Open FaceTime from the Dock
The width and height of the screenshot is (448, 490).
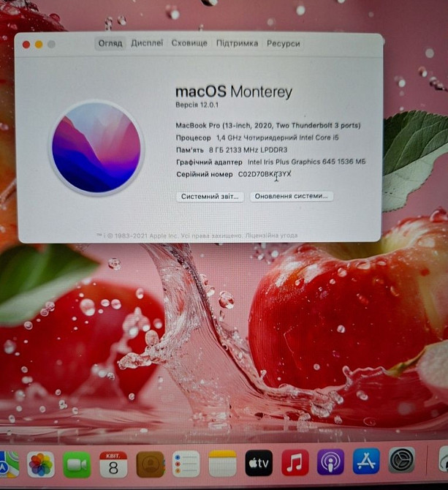77,464
